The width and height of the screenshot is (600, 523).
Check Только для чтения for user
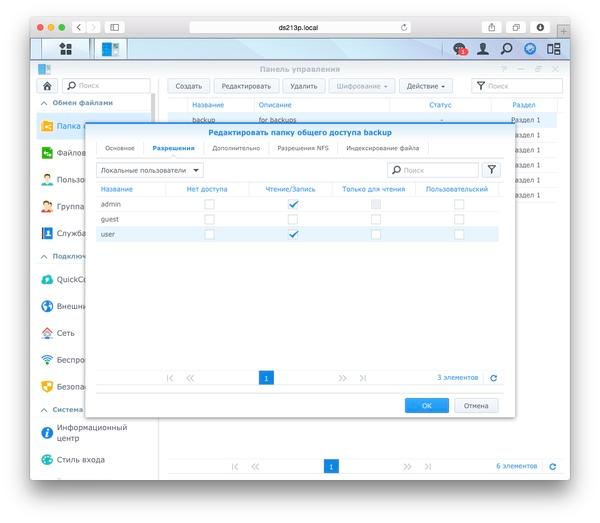(x=376, y=234)
